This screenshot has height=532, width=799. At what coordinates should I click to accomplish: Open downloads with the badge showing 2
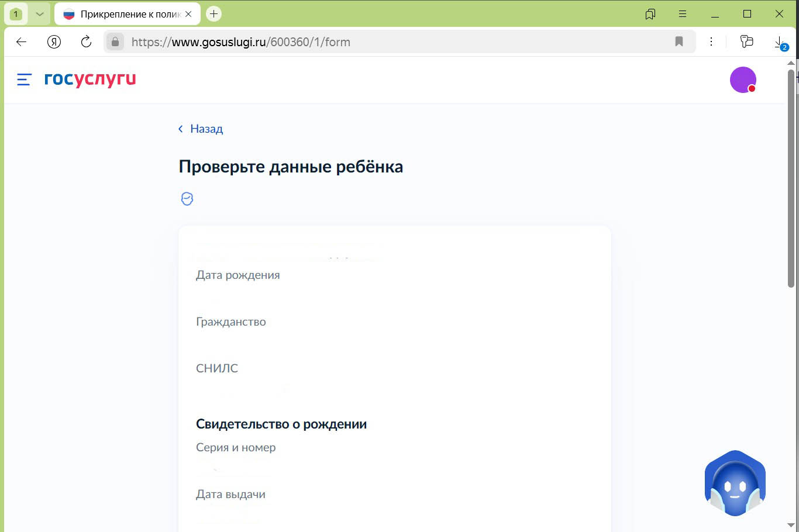(778, 42)
